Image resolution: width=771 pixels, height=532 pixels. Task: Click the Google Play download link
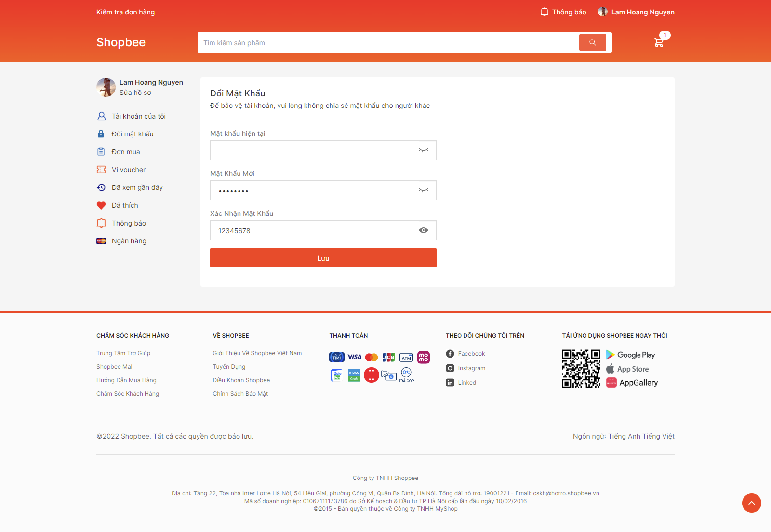pos(631,355)
